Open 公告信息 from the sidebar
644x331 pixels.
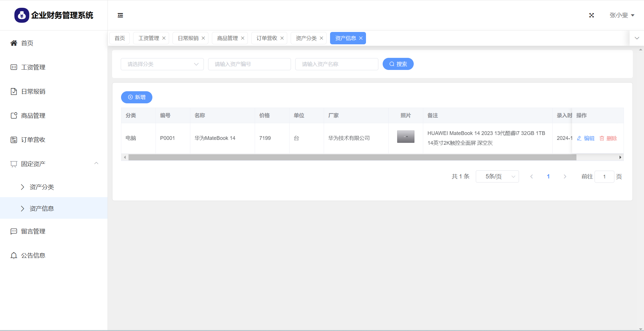(x=33, y=256)
